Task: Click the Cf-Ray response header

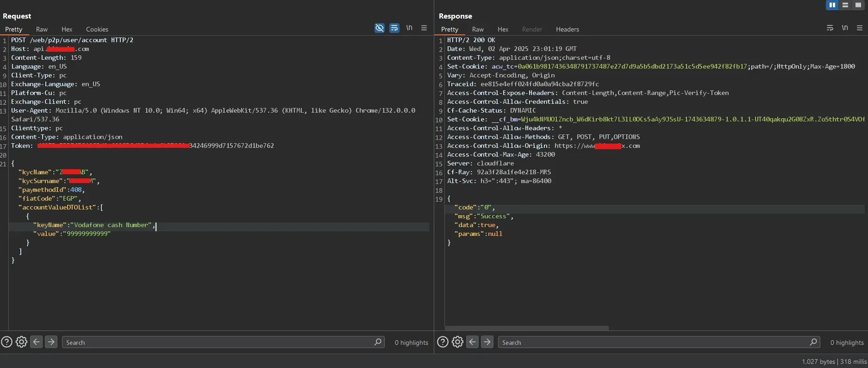Action: [x=499, y=172]
